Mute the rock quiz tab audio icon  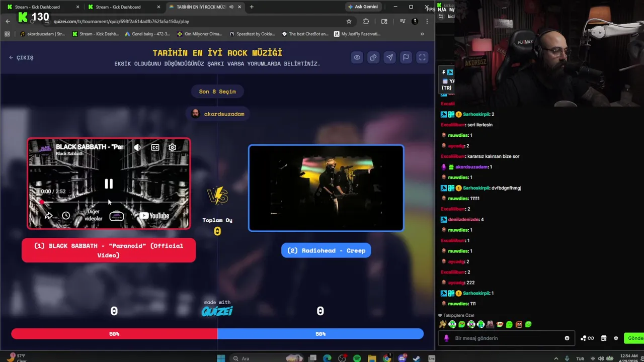(x=231, y=7)
